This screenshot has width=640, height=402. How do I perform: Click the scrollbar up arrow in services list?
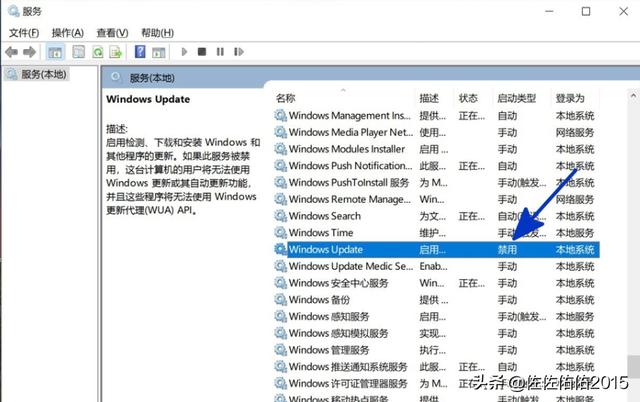coord(633,96)
